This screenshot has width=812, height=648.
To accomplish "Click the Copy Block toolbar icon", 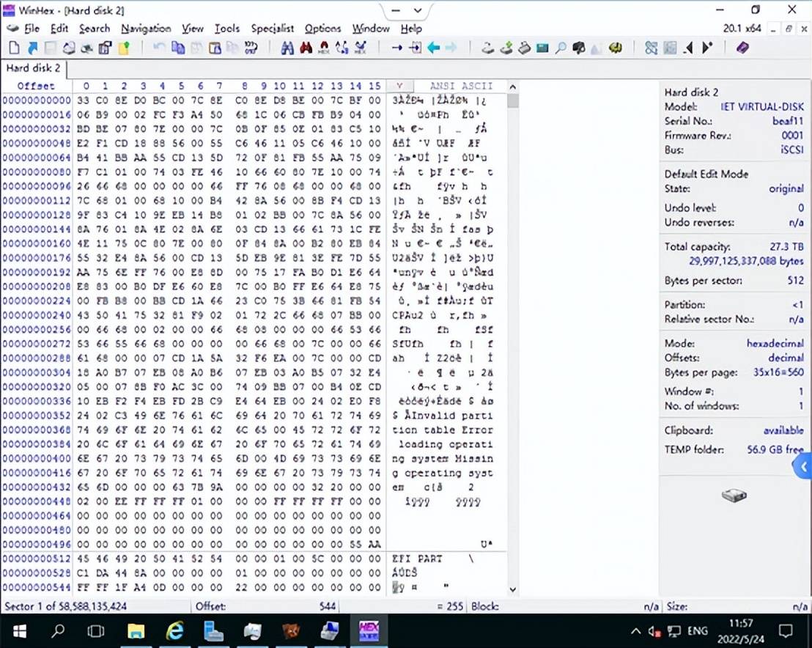I will click(177, 48).
